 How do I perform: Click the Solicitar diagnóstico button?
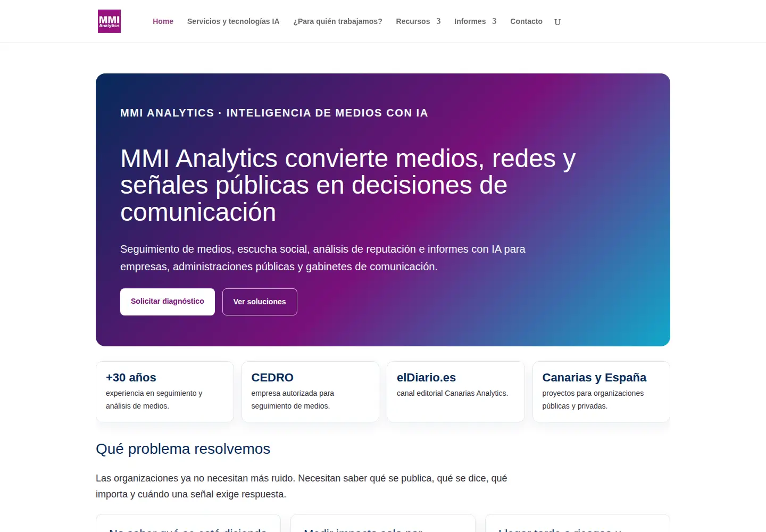click(x=168, y=302)
